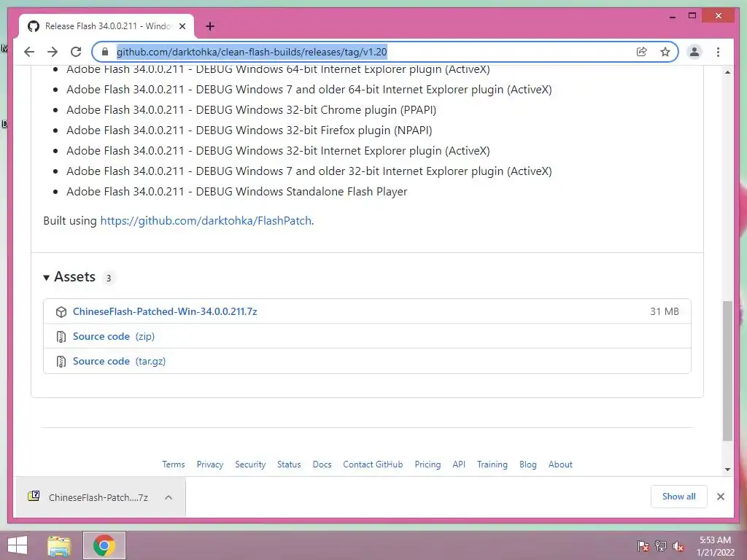747x560 pixels.
Task: Open the Docs footer link
Action: (322, 464)
